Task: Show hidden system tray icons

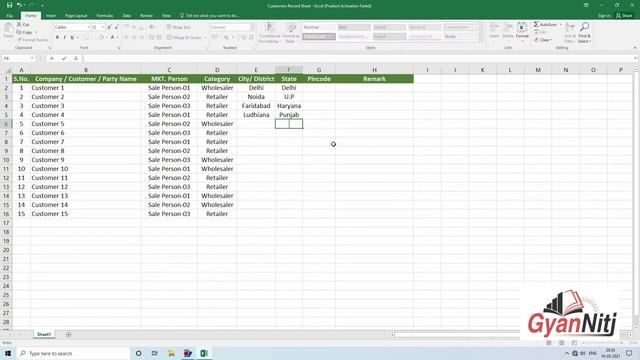Action: pos(567,353)
